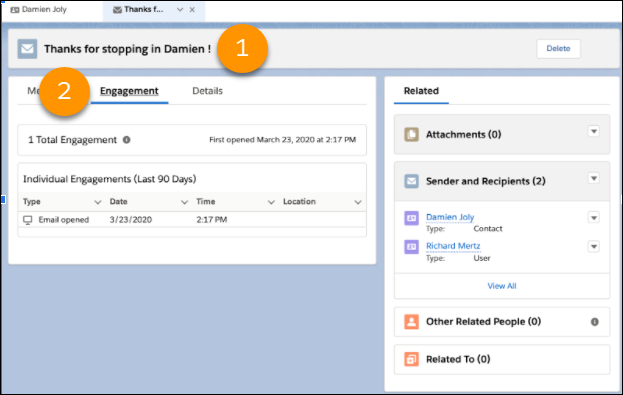Click the email envelope icon beside the subject
Viewport: 623px width, 395px height.
coord(27,49)
